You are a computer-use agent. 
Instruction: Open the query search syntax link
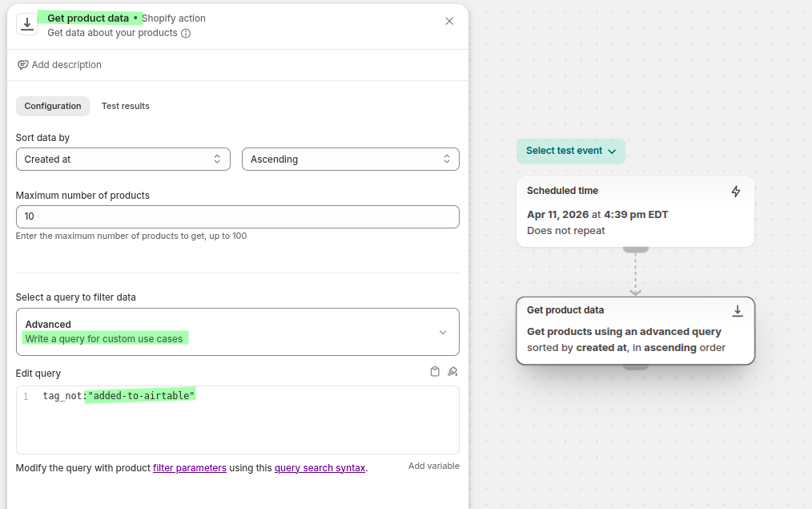click(320, 468)
